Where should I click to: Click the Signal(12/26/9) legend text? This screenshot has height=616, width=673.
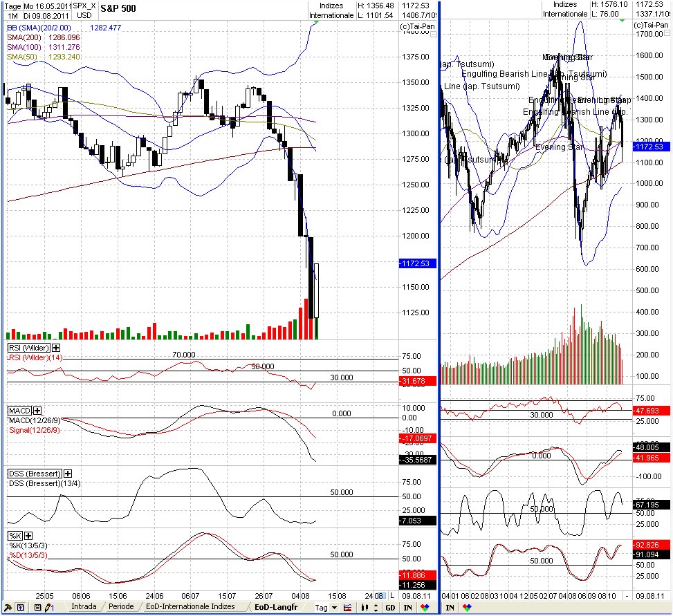[35, 430]
